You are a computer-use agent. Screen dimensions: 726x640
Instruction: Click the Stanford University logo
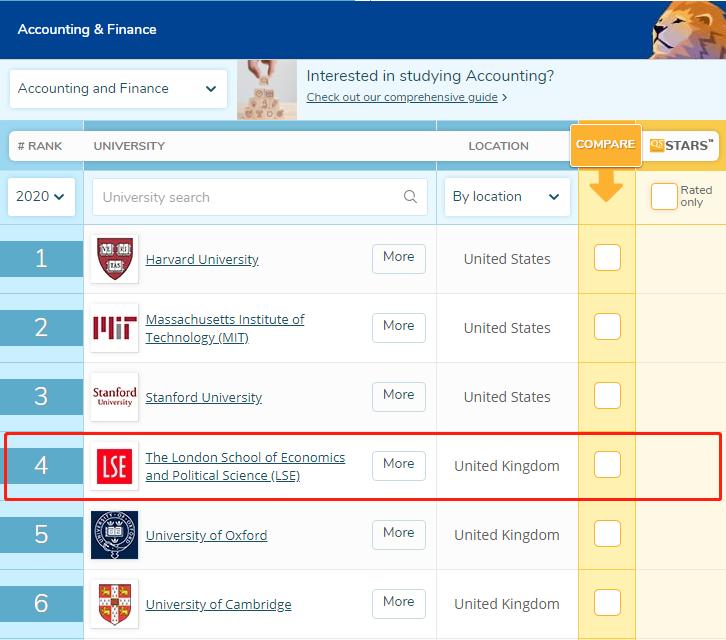point(114,397)
